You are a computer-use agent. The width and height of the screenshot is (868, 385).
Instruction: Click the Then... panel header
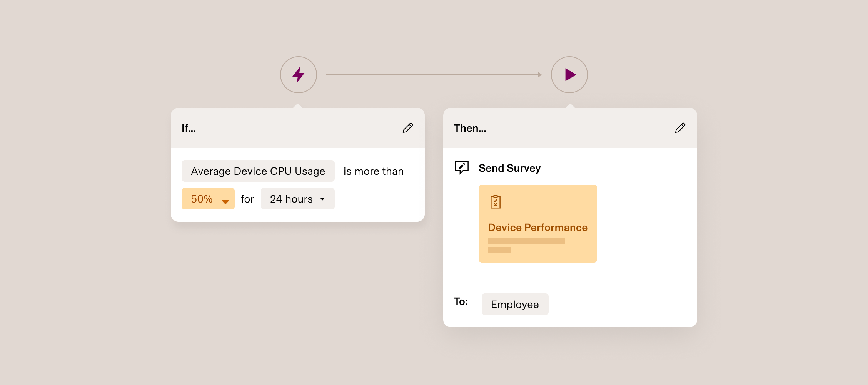[470, 128]
